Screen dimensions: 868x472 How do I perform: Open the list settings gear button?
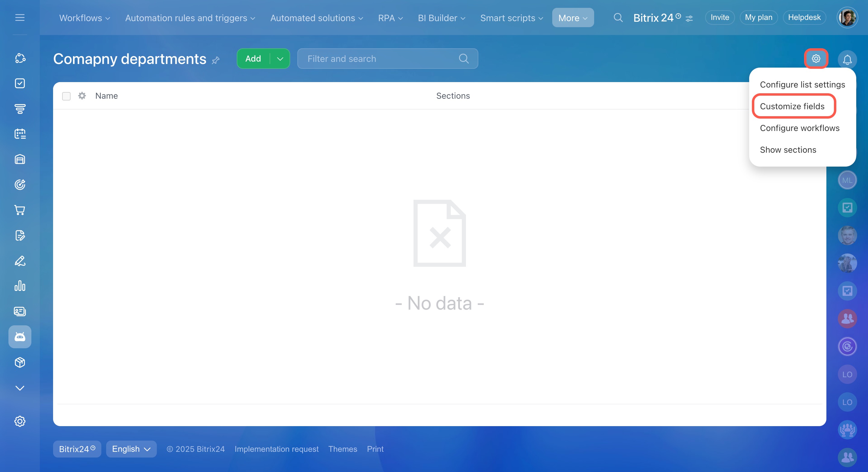tap(816, 59)
